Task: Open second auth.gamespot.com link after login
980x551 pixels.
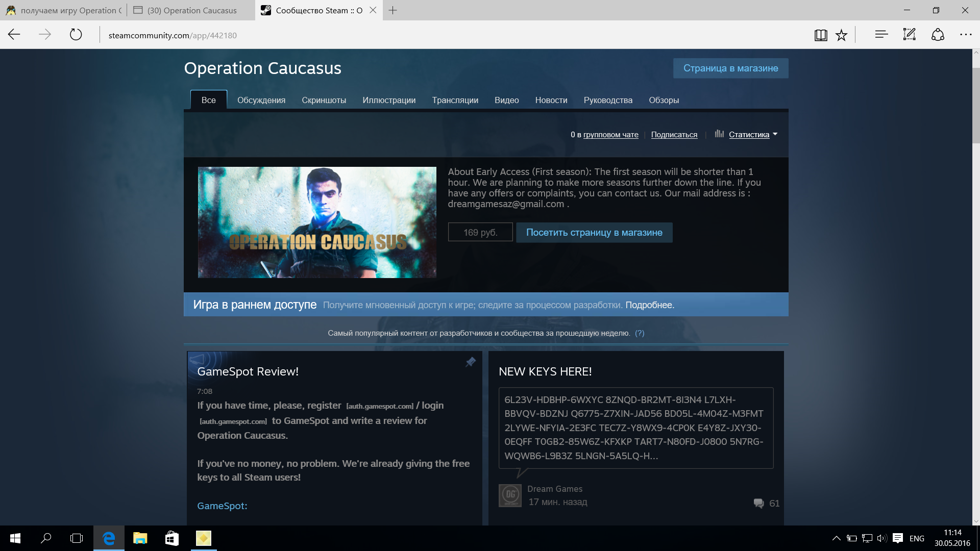Action: [233, 421]
